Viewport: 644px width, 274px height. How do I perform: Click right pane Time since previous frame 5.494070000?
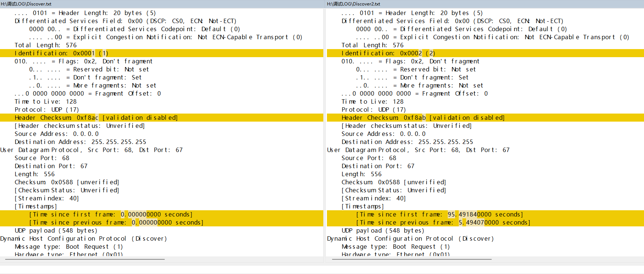tap(485, 222)
